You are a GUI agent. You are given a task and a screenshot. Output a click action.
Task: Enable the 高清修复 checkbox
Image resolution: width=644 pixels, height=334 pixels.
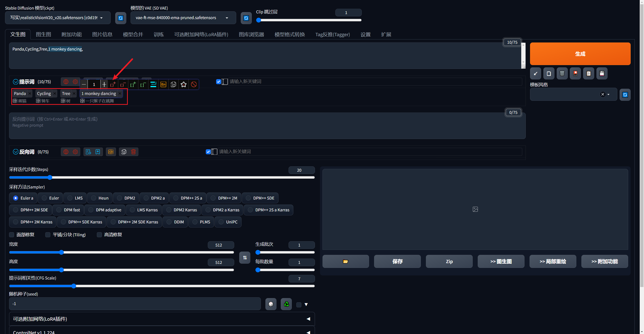99,234
